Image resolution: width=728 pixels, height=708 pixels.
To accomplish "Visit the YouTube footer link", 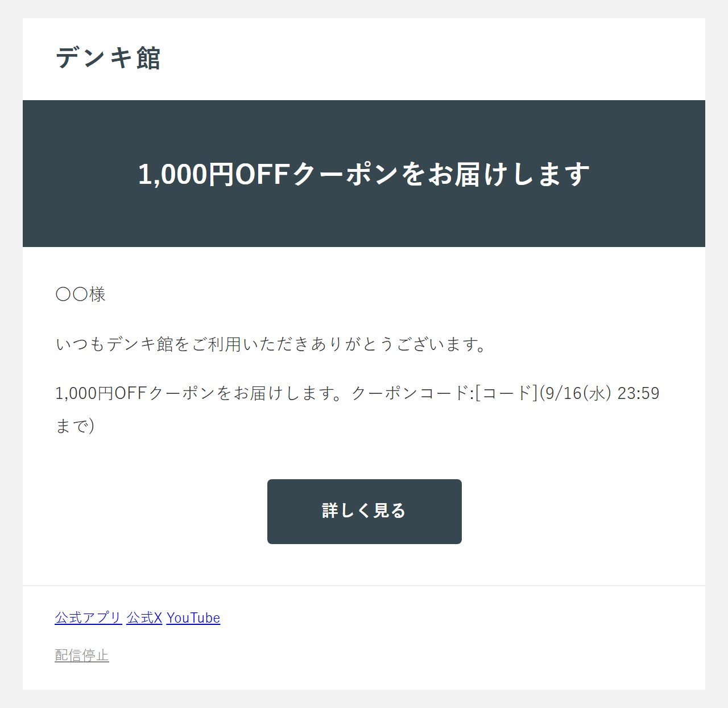I will point(193,618).
